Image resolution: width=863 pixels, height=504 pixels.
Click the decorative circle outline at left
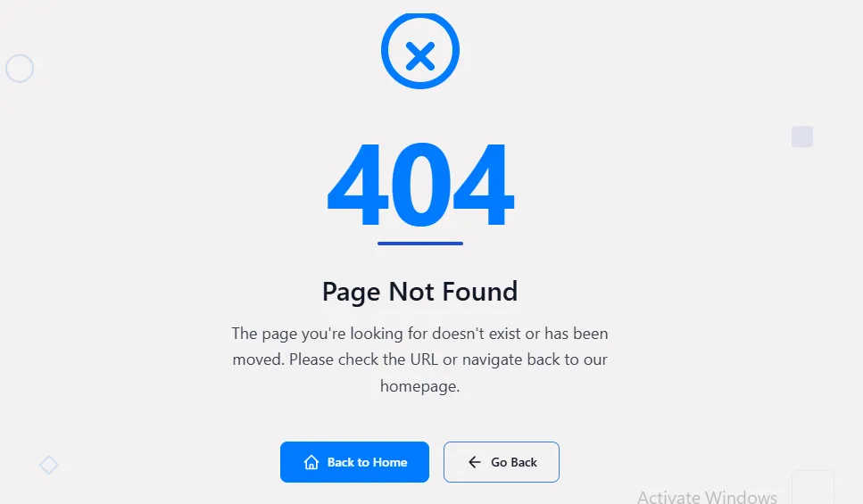tap(20, 69)
